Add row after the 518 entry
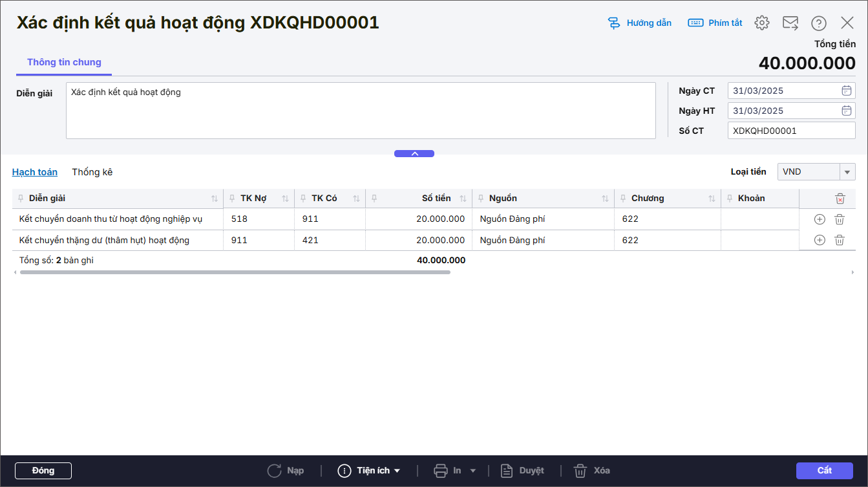Screen dimensions: 868x487 click(820, 219)
